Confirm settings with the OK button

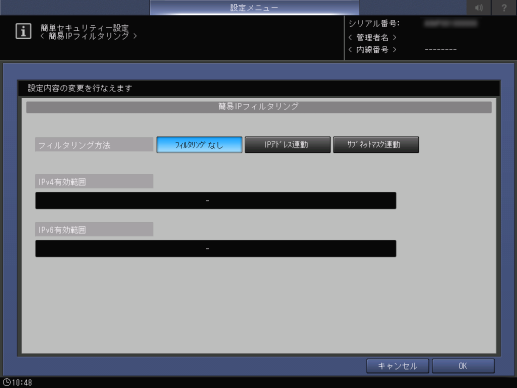463,366
